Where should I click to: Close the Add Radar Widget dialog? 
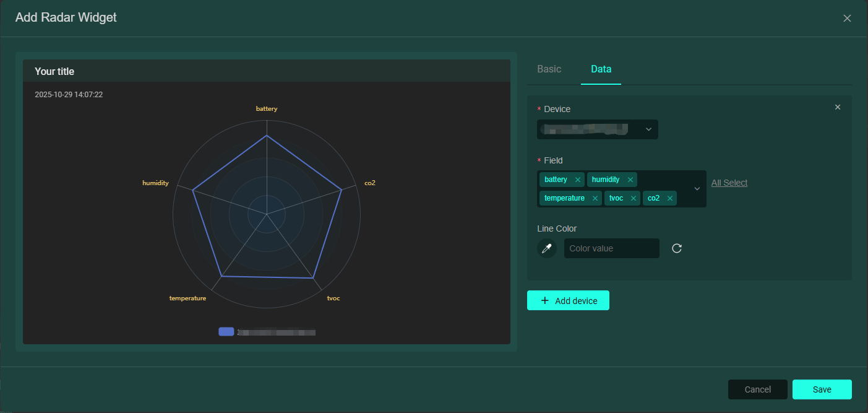tap(848, 18)
